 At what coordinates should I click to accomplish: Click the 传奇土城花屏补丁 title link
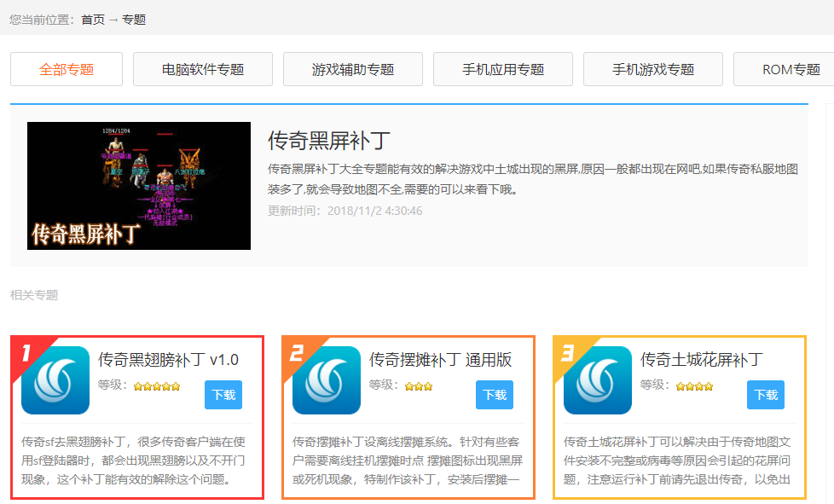[701, 360]
